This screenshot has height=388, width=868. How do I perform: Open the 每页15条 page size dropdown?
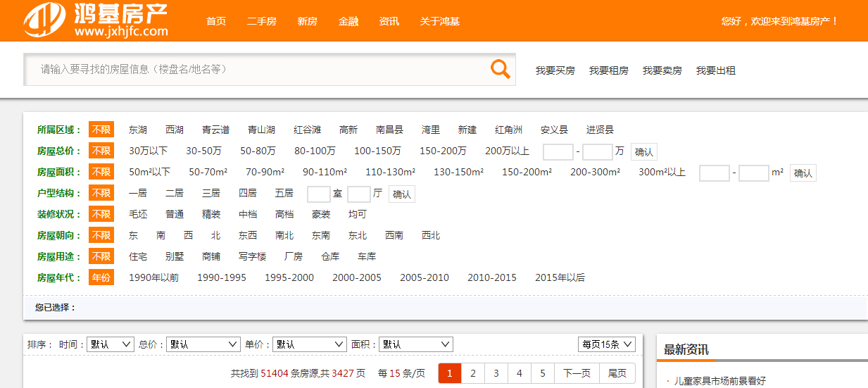pyautogui.click(x=607, y=344)
